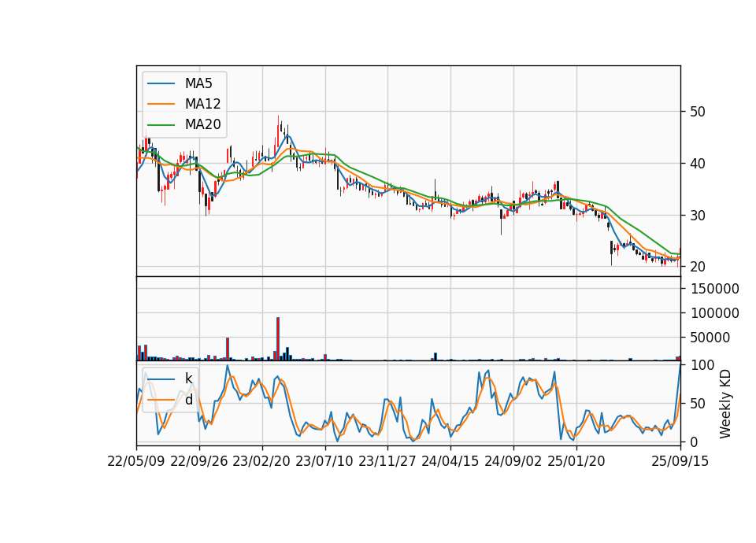The image size is (756, 543).
Task: Click the volume axis value 150000
Action: 714,289
